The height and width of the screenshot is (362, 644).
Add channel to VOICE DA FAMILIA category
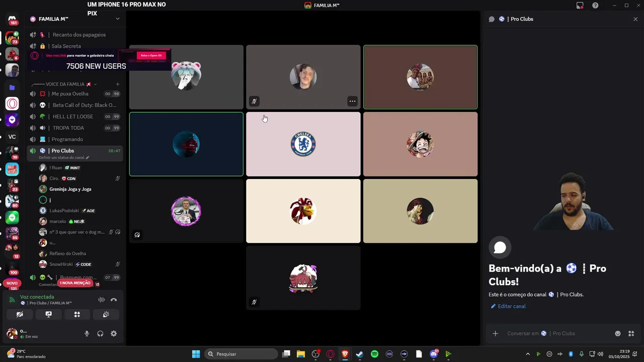118,84
